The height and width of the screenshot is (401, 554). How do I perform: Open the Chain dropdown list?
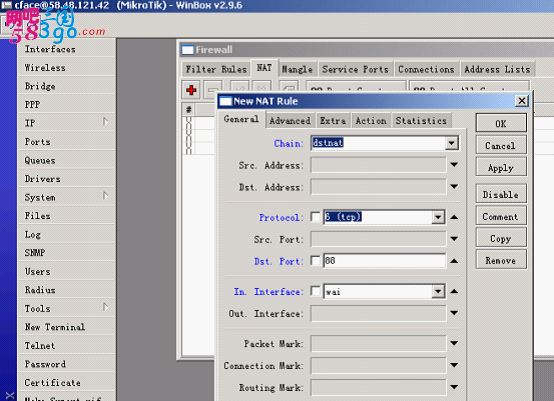tap(452, 143)
